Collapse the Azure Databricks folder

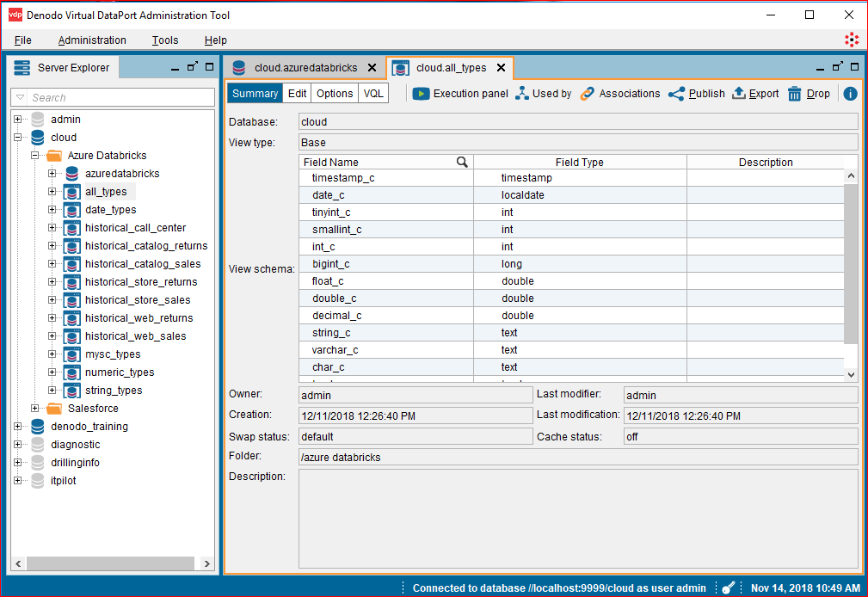(x=35, y=156)
